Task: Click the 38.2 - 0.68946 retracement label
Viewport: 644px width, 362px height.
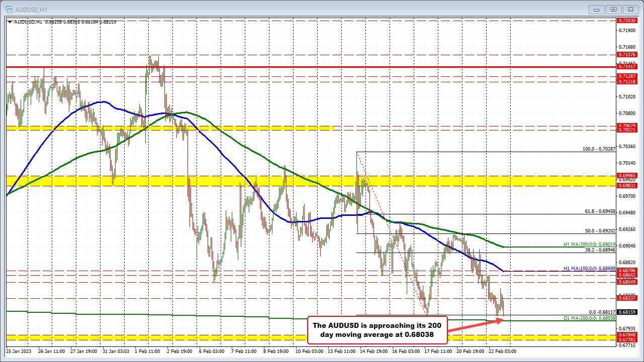Action: pyautogui.click(x=598, y=250)
